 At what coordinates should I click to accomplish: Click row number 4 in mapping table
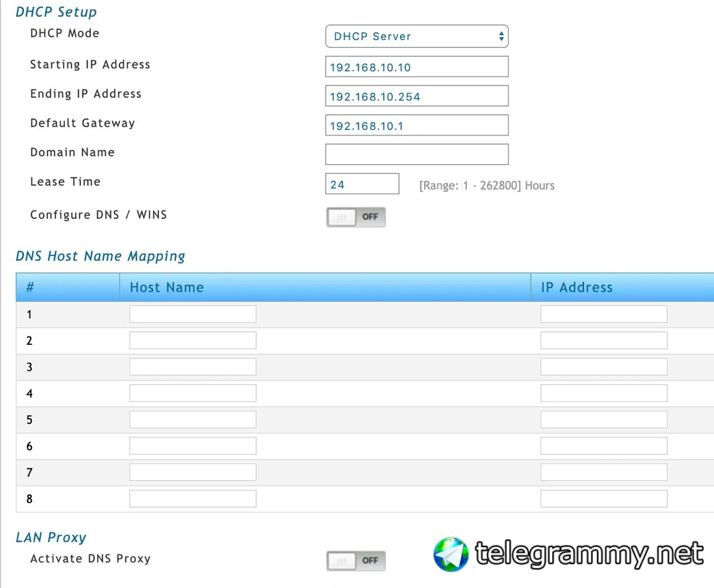click(29, 394)
